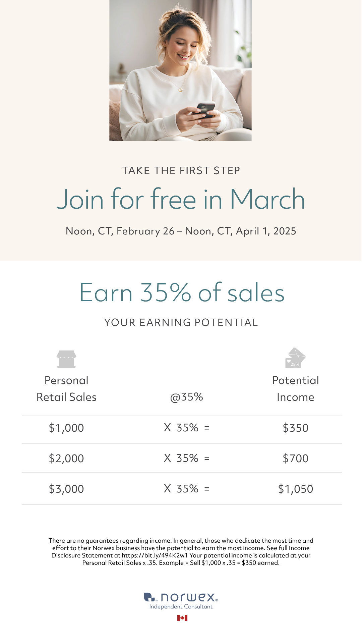Image resolution: width=362 pixels, height=644 pixels.
Task: Click the photo of woman using phone
Action: pos(180,70)
